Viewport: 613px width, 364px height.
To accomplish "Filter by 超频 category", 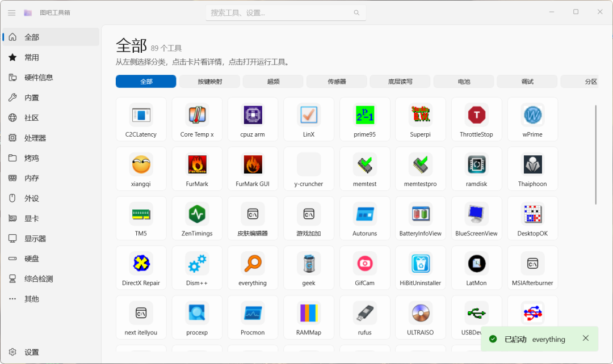I will click(x=273, y=81).
